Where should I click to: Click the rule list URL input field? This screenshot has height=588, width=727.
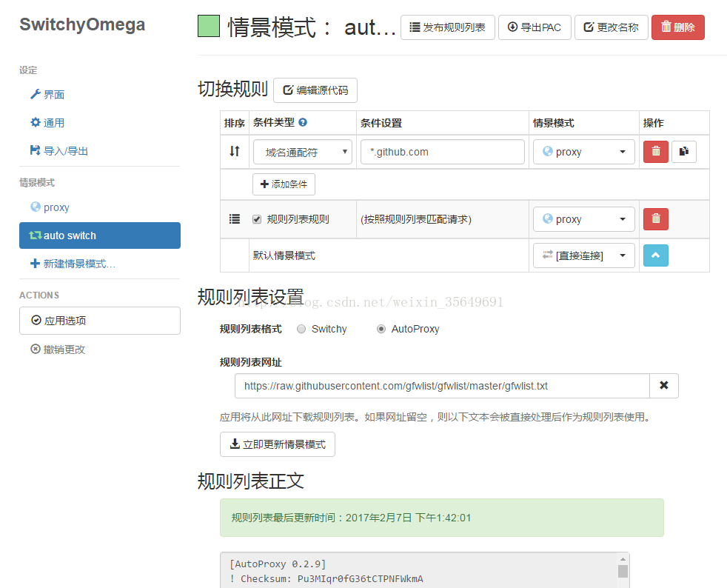442,386
